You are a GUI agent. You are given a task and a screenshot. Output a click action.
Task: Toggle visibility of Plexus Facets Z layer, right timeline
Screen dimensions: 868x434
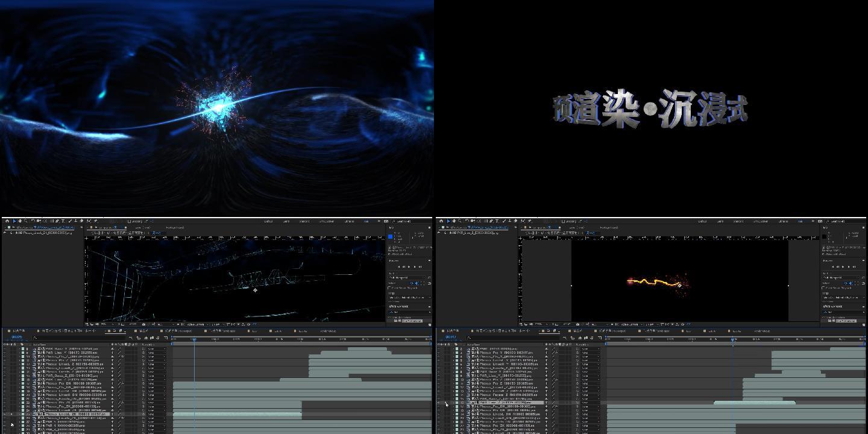click(438, 395)
